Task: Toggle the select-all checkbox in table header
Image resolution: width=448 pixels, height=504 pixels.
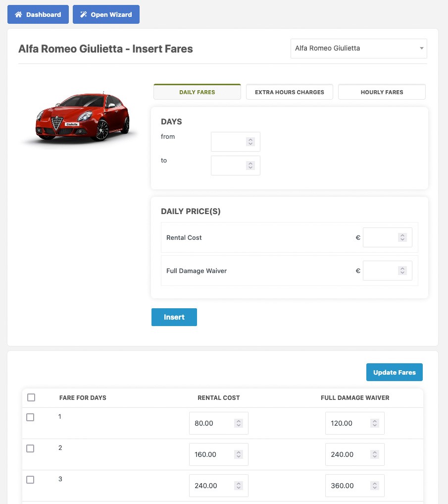Action: [x=31, y=397]
